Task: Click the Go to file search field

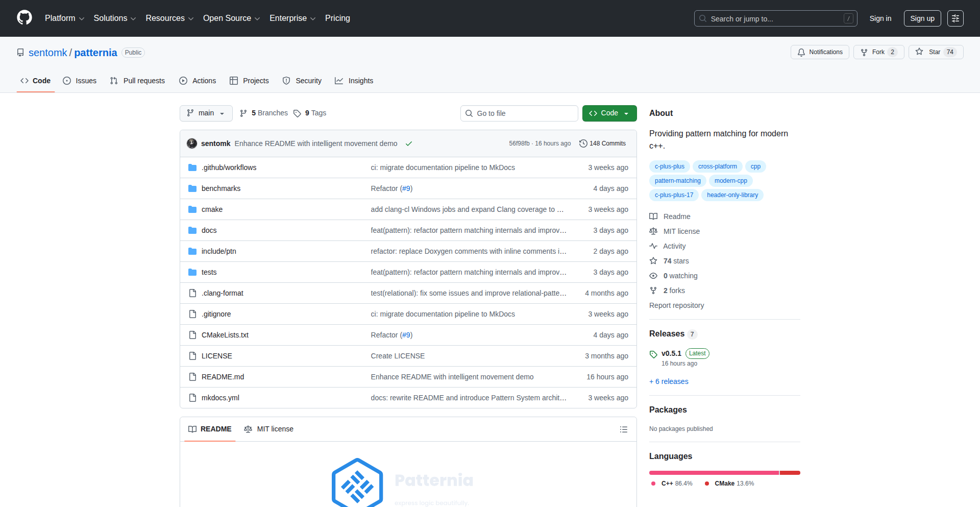Action: (x=519, y=113)
